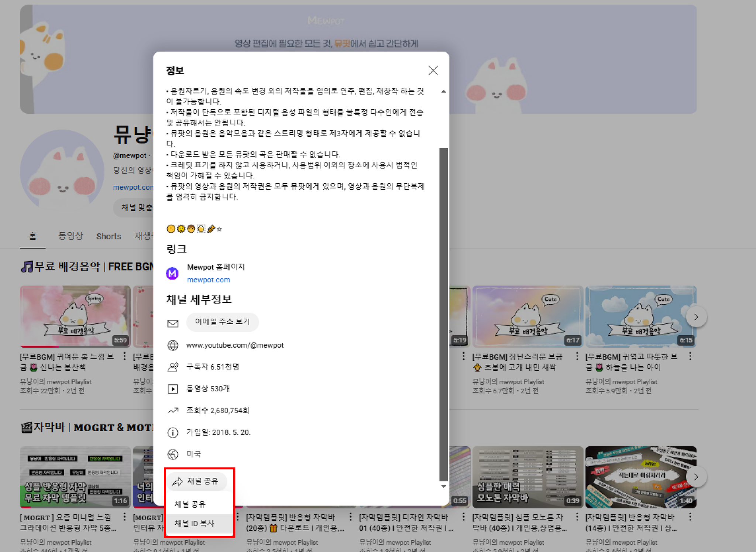Click the 구독자 6.51천명 text

coord(213,367)
